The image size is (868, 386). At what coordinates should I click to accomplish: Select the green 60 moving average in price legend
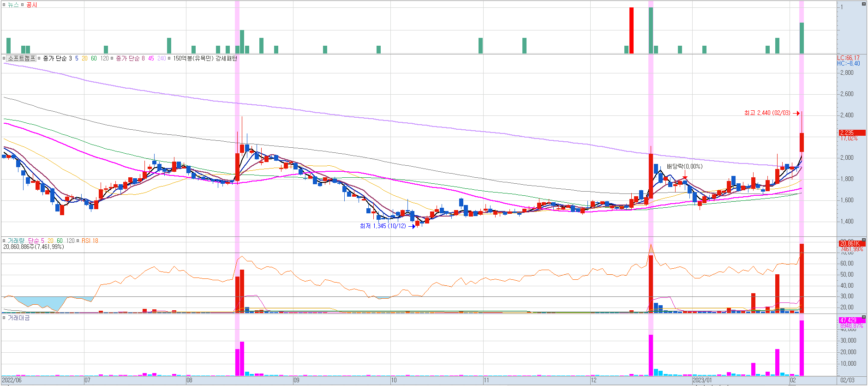point(94,58)
